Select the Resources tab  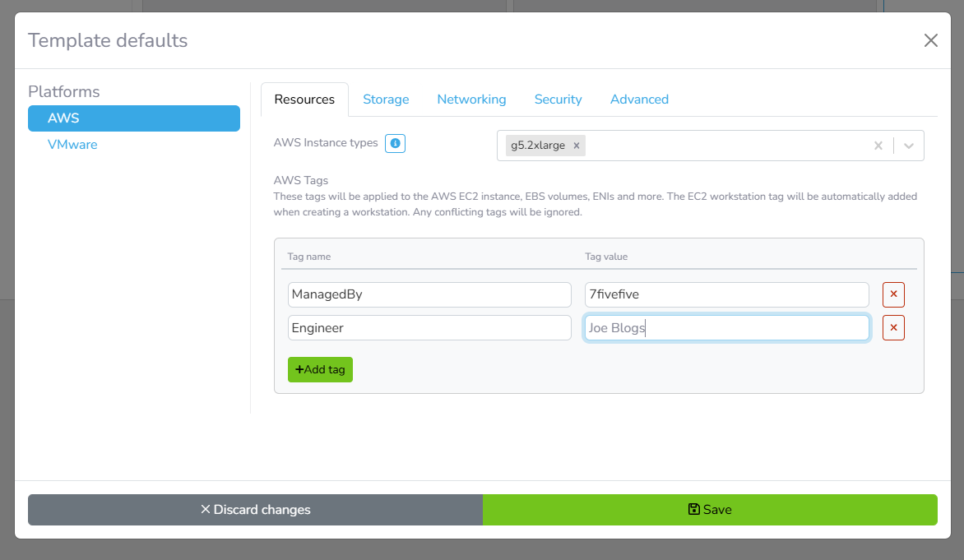click(304, 100)
